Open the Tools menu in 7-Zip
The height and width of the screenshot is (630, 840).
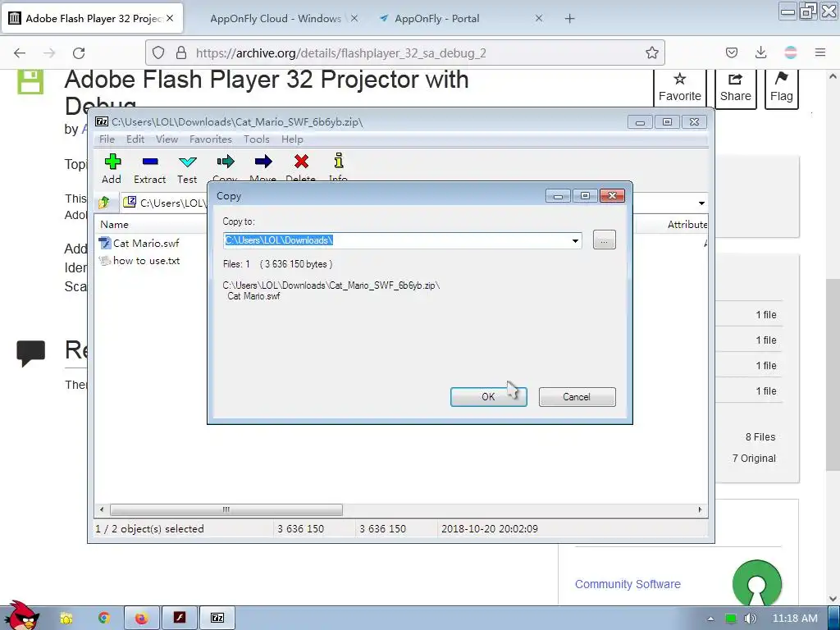(x=256, y=139)
